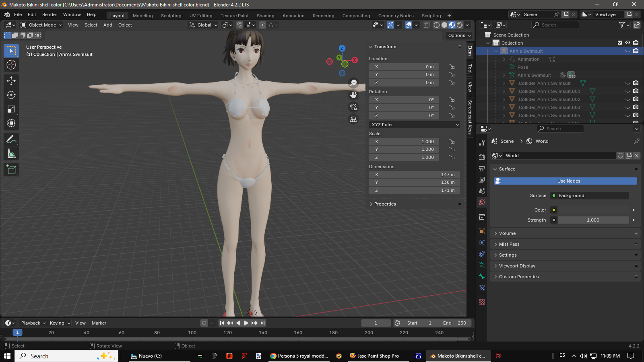Select the Cursor tool in the toolbar
This screenshot has width=644, height=362.
pos(11,65)
